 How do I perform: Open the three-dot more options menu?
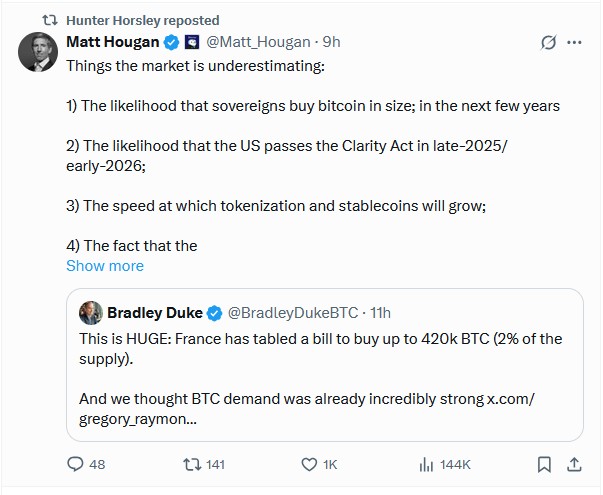(575, 42)
